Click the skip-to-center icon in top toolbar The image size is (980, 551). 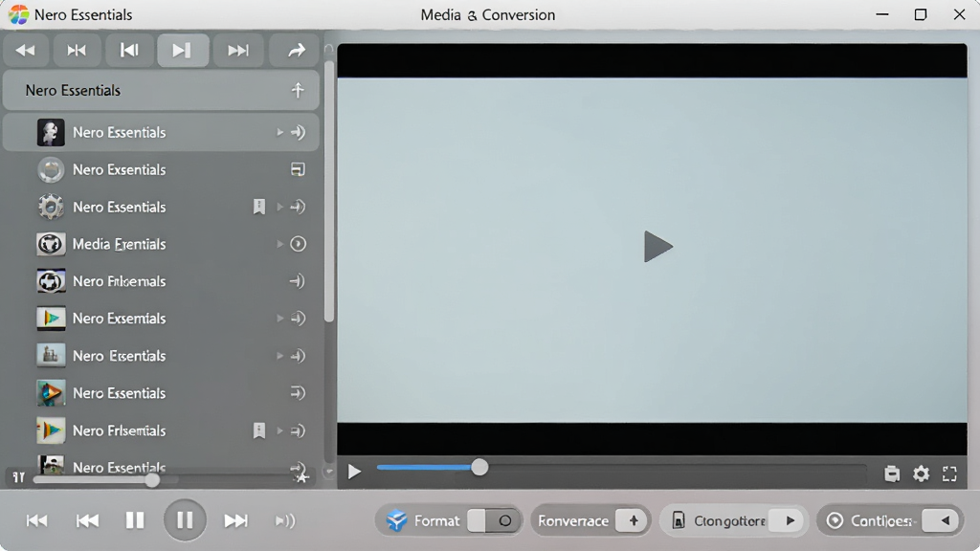coord(77,51)
